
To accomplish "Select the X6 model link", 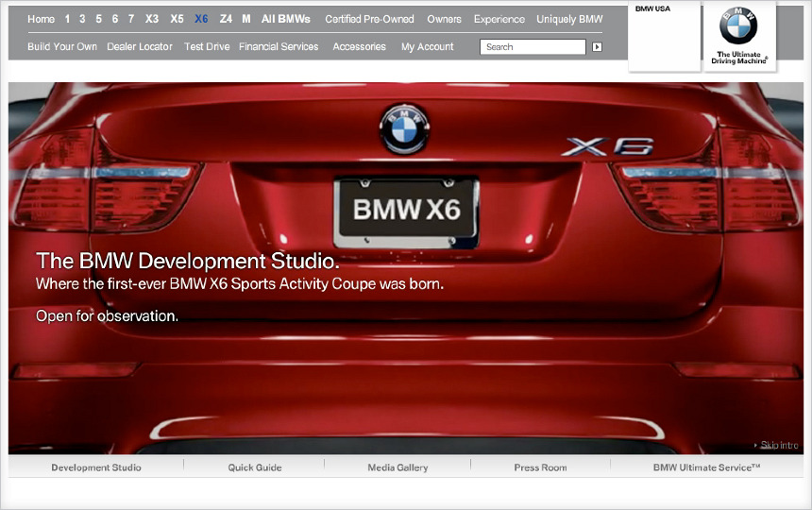I will click(x=201, y=19).
